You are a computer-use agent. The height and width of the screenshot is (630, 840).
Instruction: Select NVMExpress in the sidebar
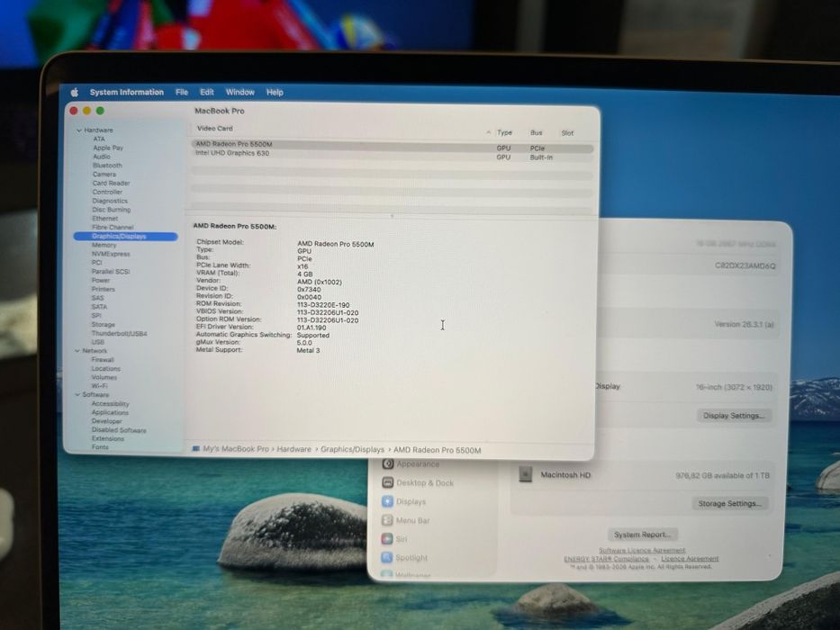111,254
